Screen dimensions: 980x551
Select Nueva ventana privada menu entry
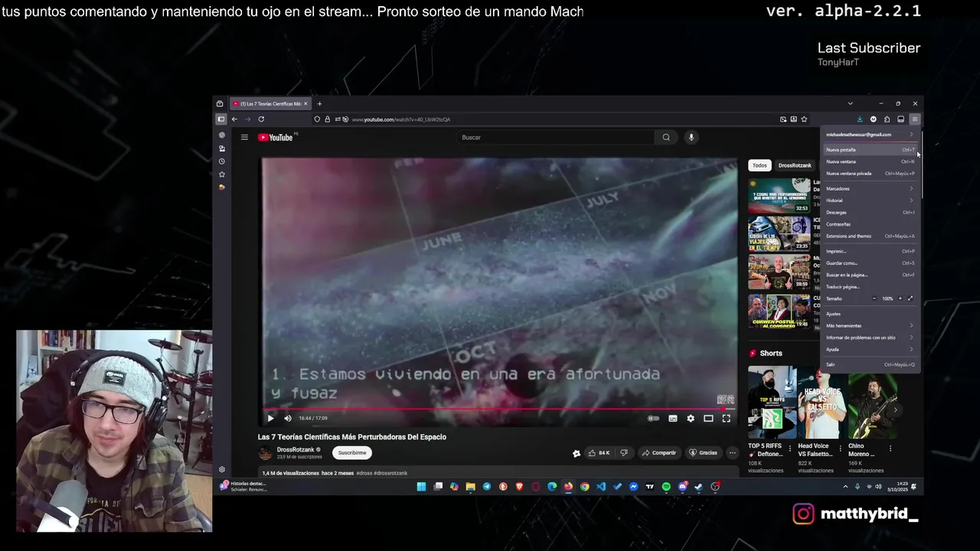870,174
